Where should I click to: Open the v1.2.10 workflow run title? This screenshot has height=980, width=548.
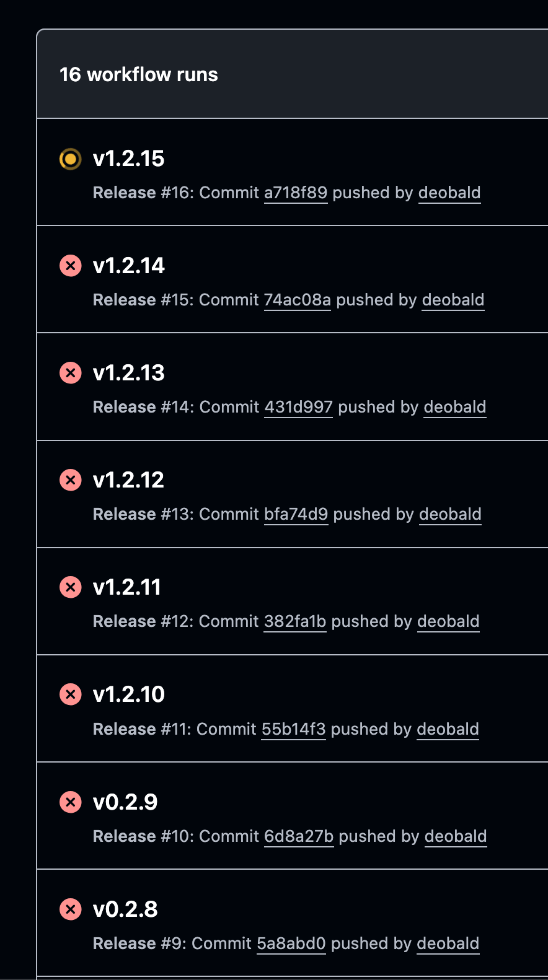click(x=128, y=694)
